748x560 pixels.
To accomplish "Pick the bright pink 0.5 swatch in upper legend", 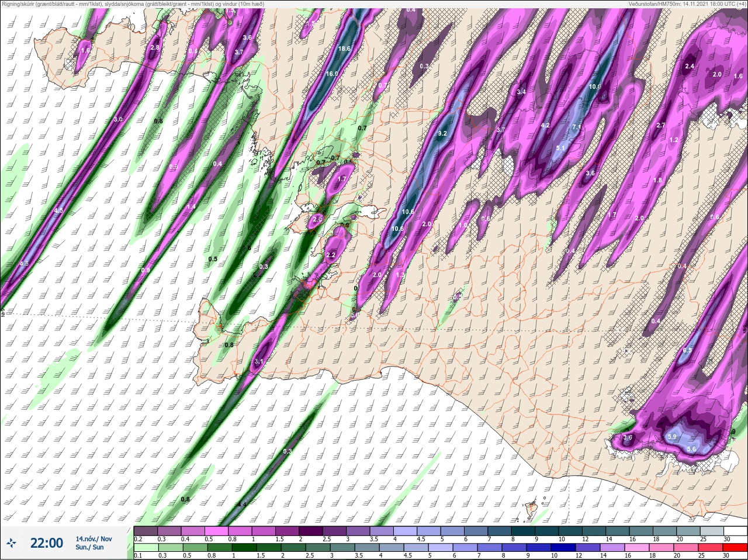I will click(216, 531).
